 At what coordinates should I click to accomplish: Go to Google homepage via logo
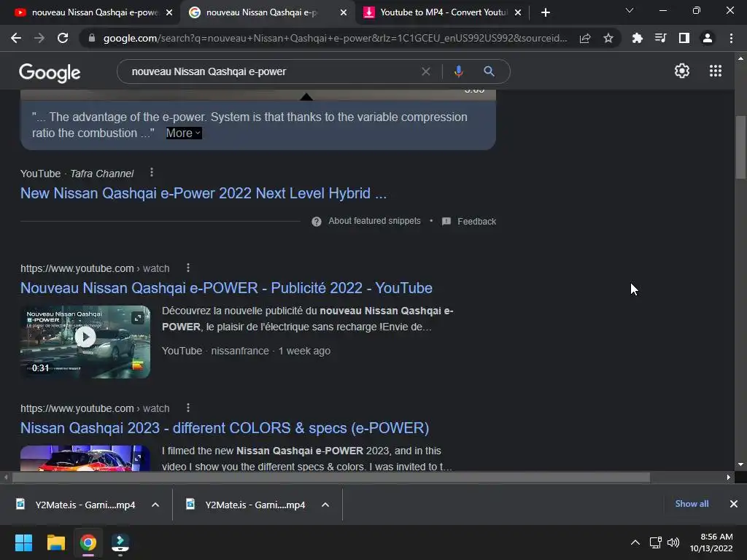[x=50, y=72]
